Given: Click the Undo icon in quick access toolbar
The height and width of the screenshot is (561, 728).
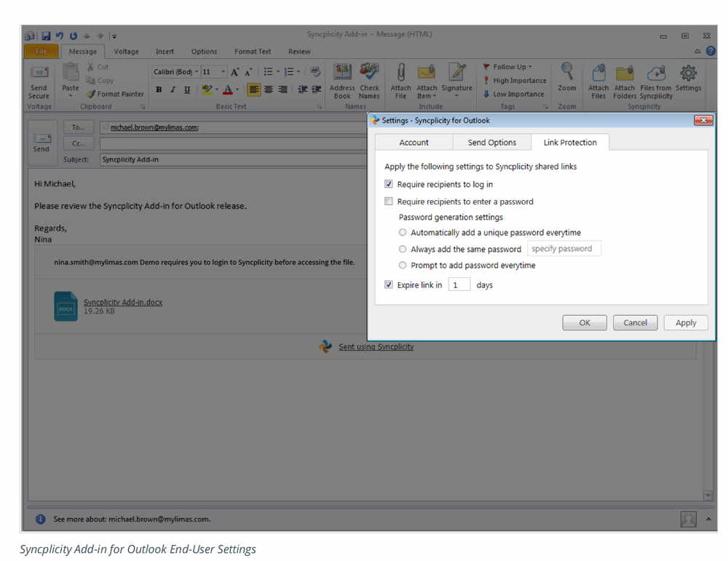Looking at the screenshot, I should click(x=60, y=36).
